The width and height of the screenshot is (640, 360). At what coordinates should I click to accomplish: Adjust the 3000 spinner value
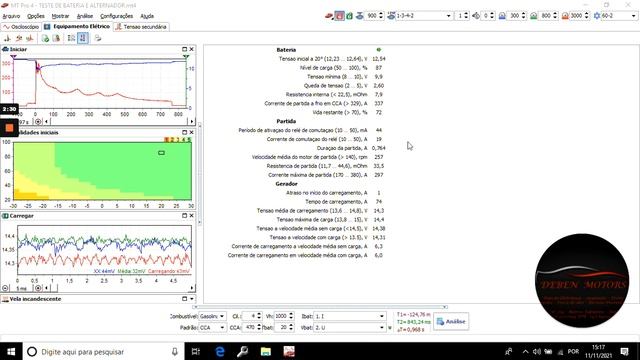[x=587, y=16]
